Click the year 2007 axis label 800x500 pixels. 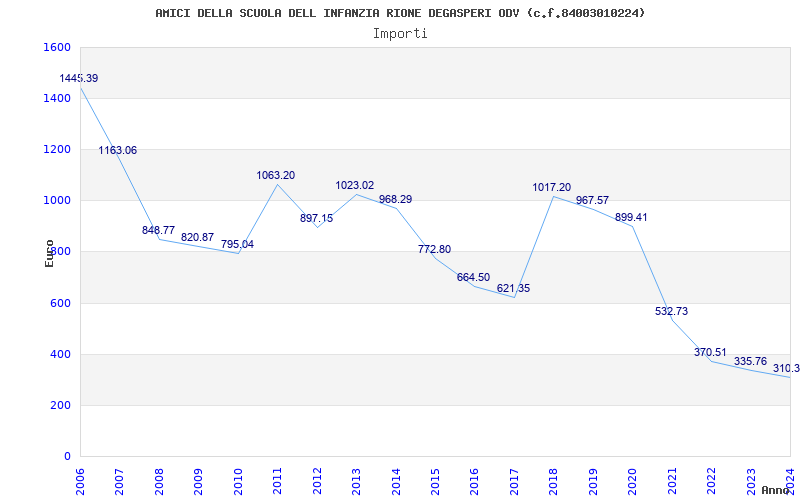119,481
